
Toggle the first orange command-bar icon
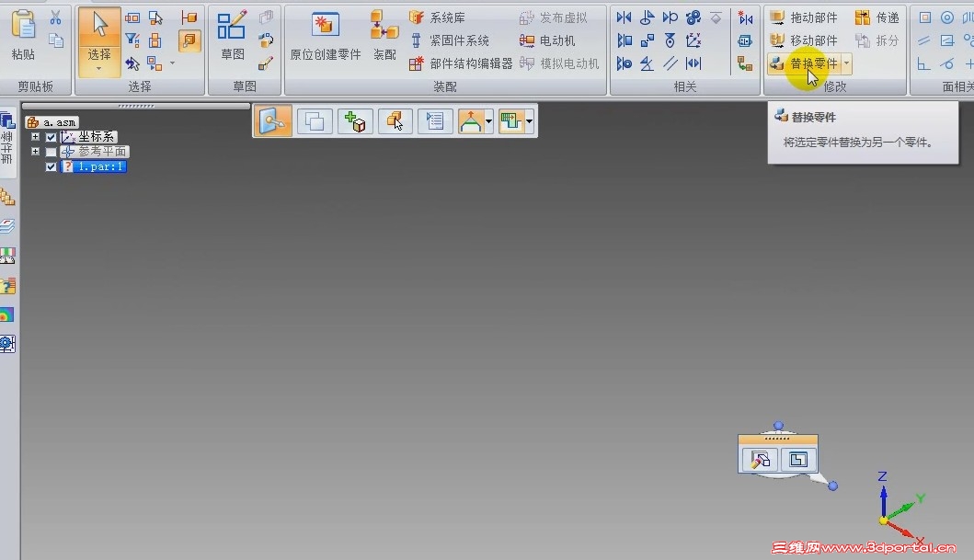[x=272, y=121]
